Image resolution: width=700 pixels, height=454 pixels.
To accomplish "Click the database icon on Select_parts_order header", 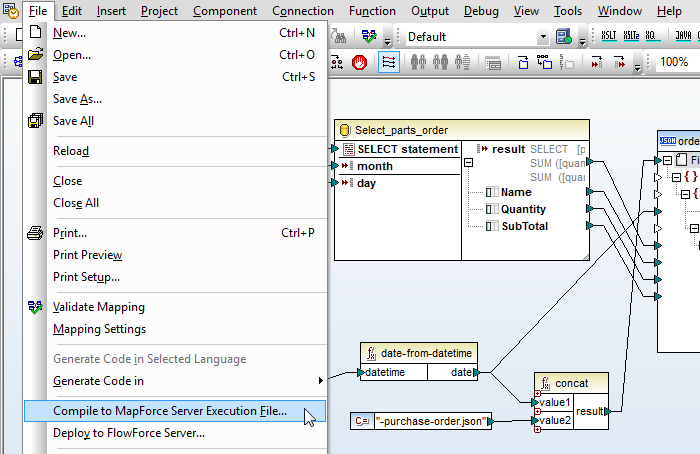I will pos(345,130).
